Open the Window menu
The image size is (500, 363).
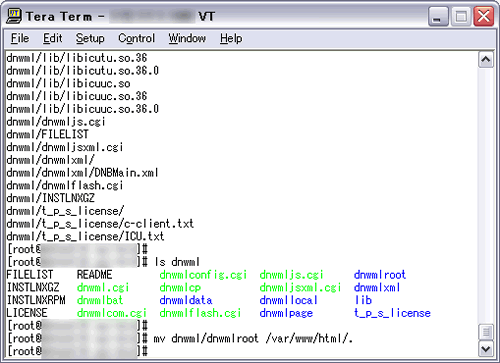pyautogui.click(x=187, y=38)
